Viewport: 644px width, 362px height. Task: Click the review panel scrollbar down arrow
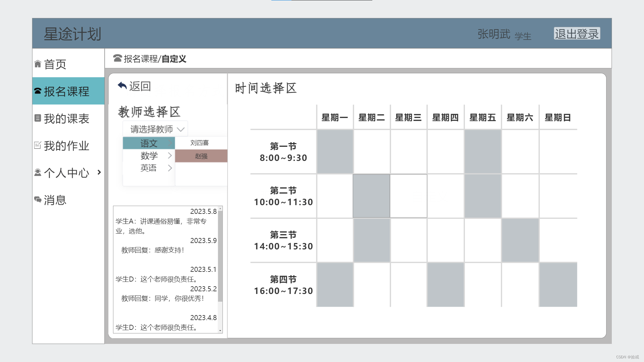pos(220,331)
